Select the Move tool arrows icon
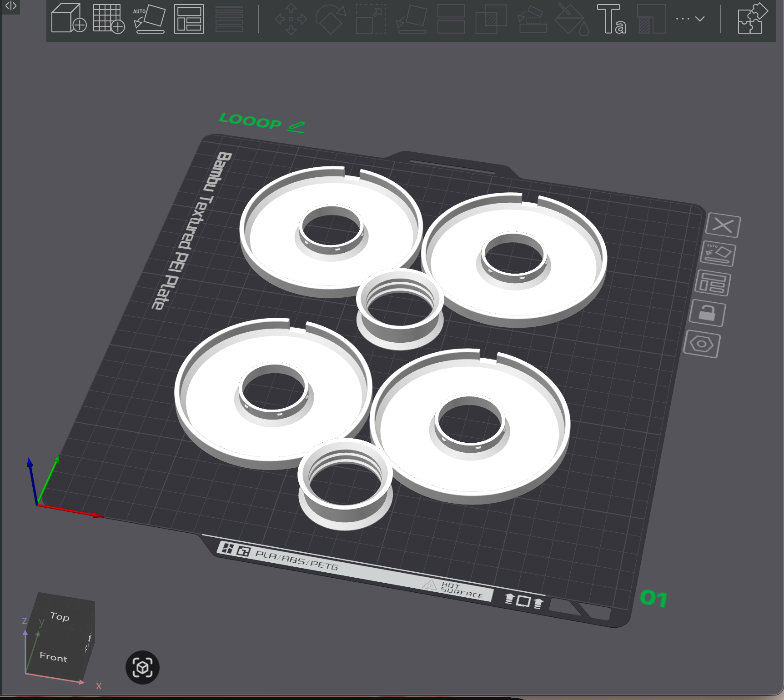 291,19
